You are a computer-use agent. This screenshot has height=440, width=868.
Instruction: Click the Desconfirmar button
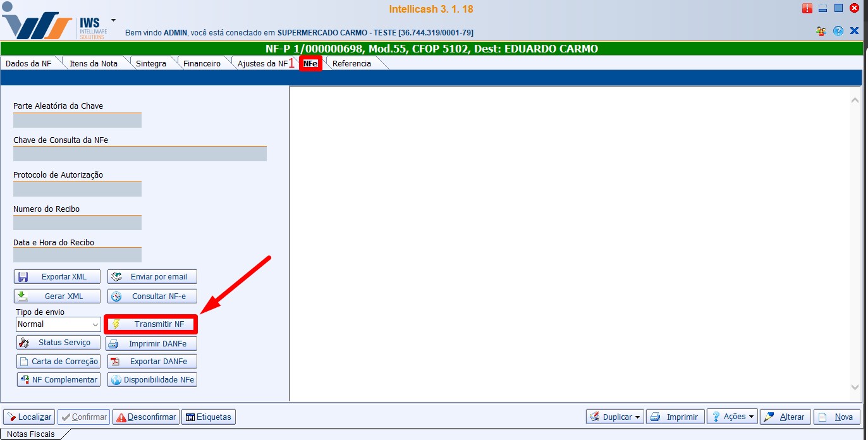(x=145, y=417)
